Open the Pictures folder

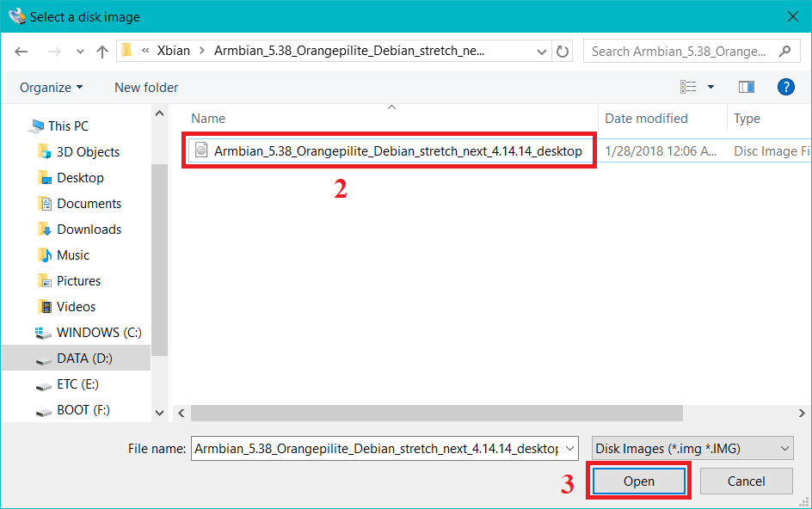click(x=79, y=281)
